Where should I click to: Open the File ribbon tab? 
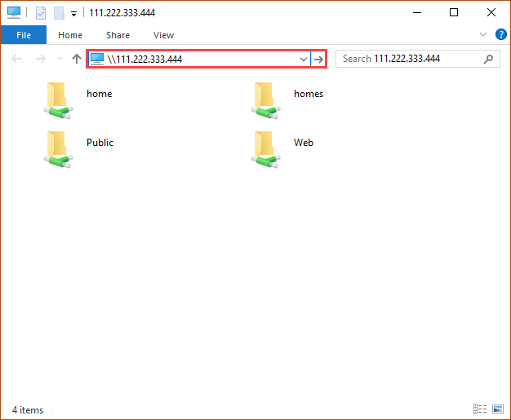24,35
